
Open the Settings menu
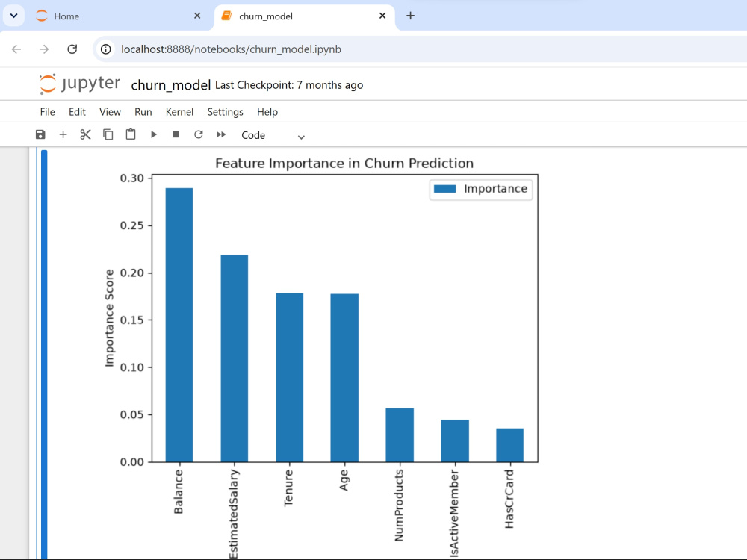point(226,112)
